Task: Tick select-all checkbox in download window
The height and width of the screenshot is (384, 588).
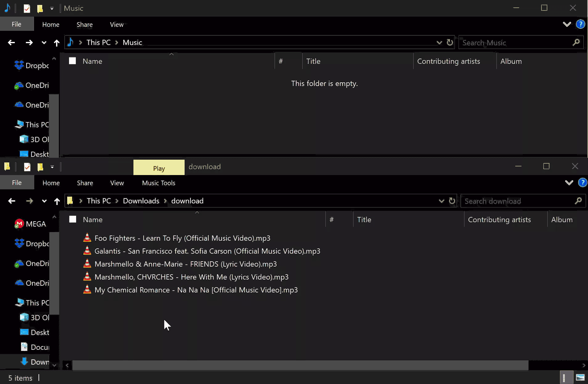Action: tap(73, 219)
